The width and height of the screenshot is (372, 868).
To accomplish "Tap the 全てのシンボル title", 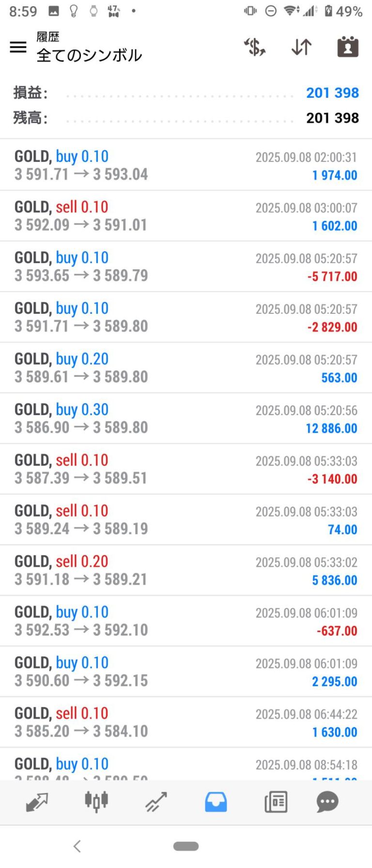I will click(x=89, y=55).
